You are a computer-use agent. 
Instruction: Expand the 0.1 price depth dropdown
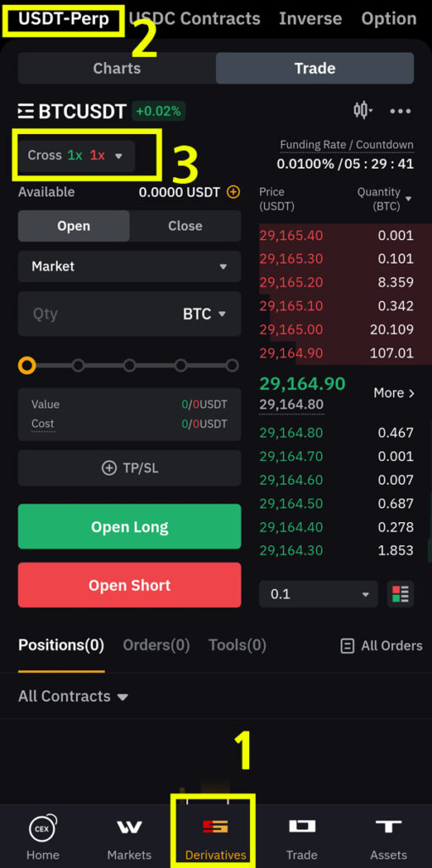(x=318, y=594)
